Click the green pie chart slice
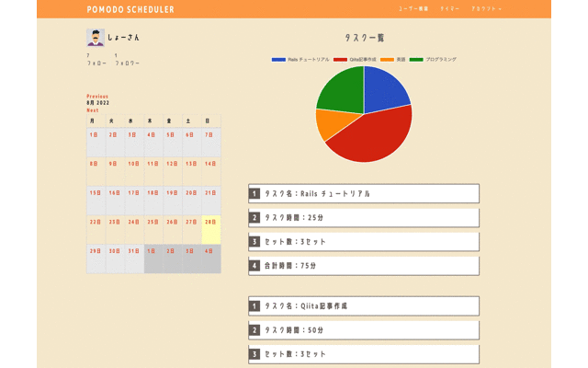 coord(343,92)
